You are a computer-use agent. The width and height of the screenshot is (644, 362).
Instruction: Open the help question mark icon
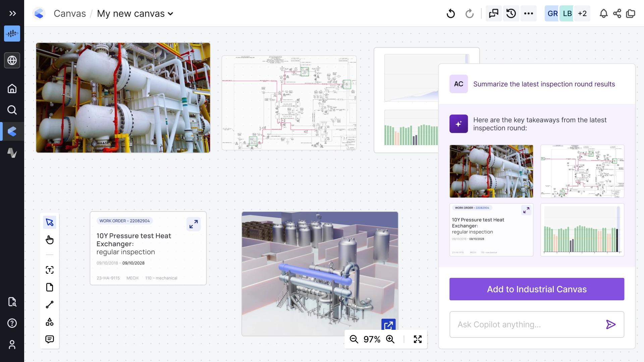12,323
